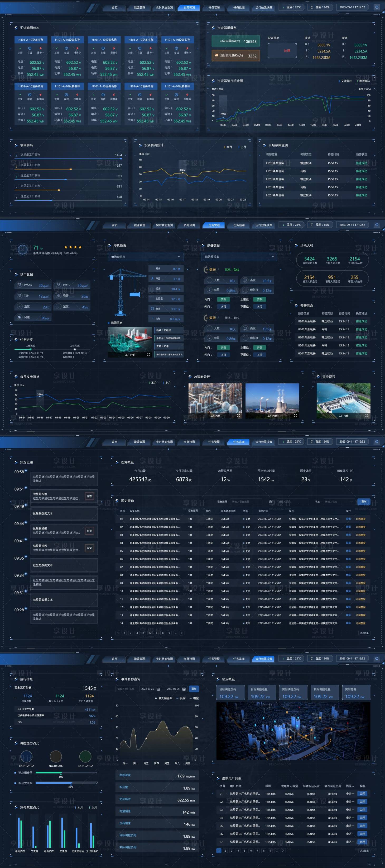
Task: Open the 请选择设备 dropdown
Action: (x=239, y=257)
